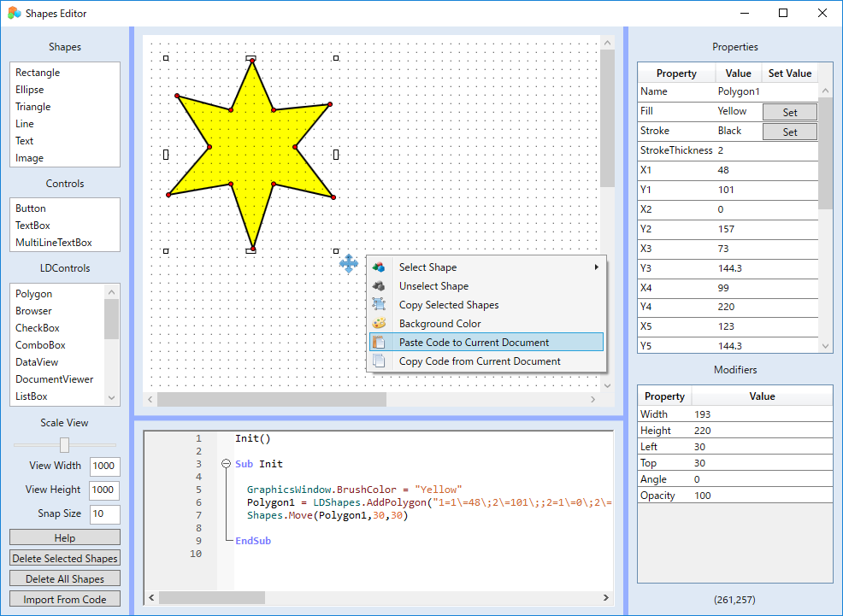Click the Background Color palette icon
The image size is (843, 616).
point(379,324)
